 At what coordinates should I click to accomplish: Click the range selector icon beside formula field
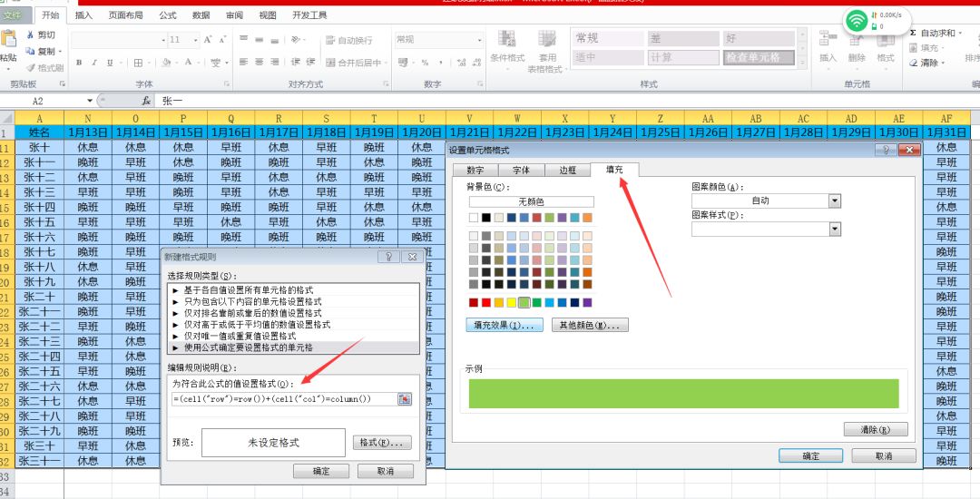[x=405, y=399]
